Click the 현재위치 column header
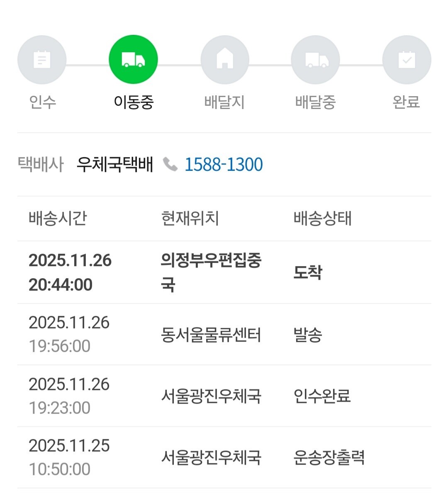The height and width of the screenshot is (494, 448). tap(190, 218)
